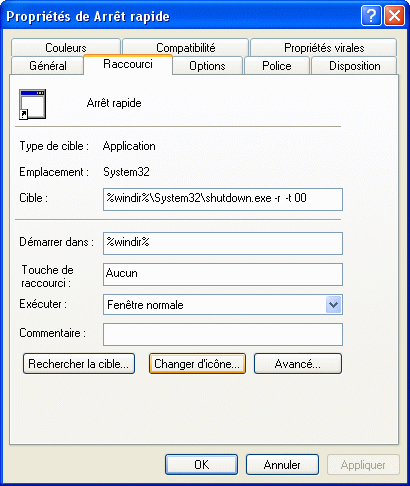This screenshot has width=410, height=486.
Task: Go to the Police tab
Action: point(277,66)
